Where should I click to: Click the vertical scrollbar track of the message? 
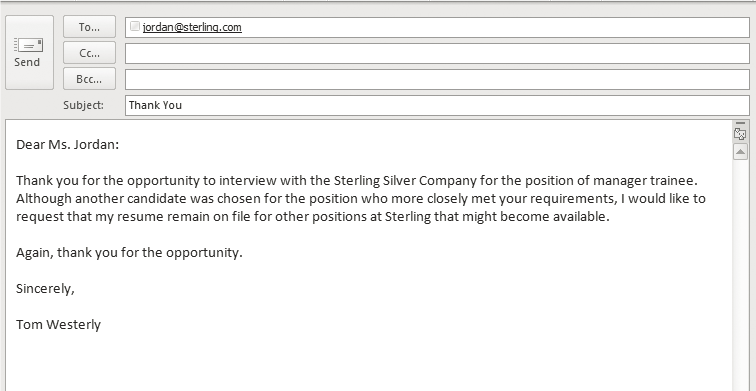[x=740, y=275]
